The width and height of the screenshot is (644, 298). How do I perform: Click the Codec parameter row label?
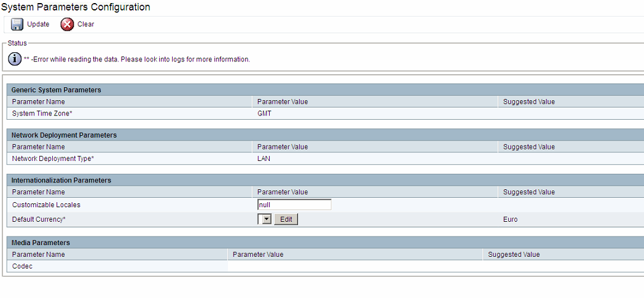point(22,267)
